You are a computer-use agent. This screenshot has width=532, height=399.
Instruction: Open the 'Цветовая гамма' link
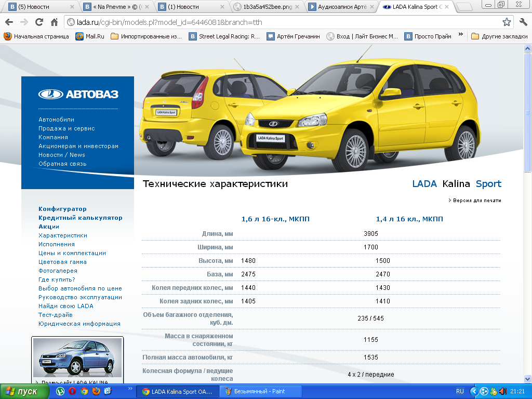click(x=62, y=262)
